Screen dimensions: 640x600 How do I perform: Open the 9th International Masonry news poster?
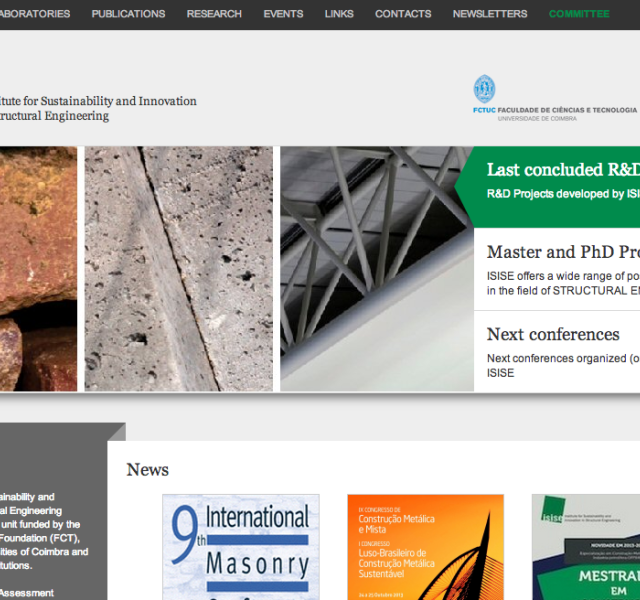[241, 547]
